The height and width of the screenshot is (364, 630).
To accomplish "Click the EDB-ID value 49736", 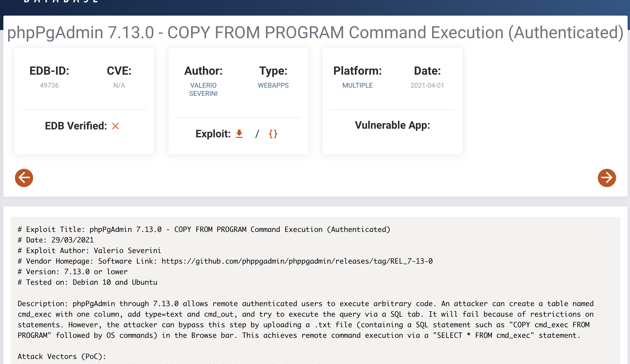I will (49, 85).
